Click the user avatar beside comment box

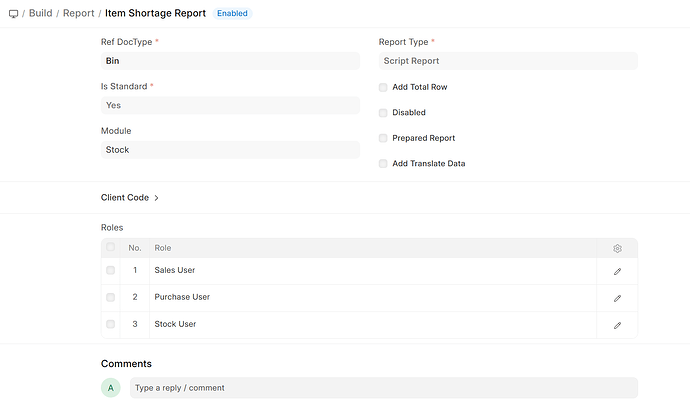111,388
